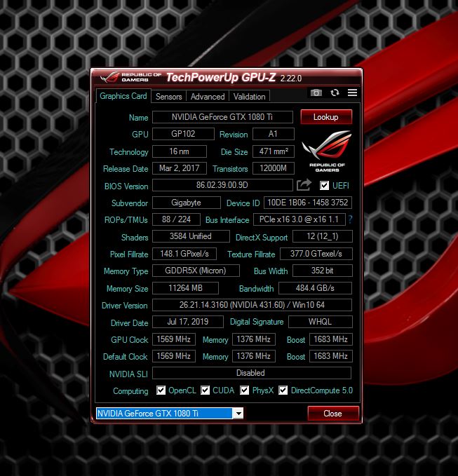Click the Default Clock row Memory value 1376 MHz

[254, 356]
